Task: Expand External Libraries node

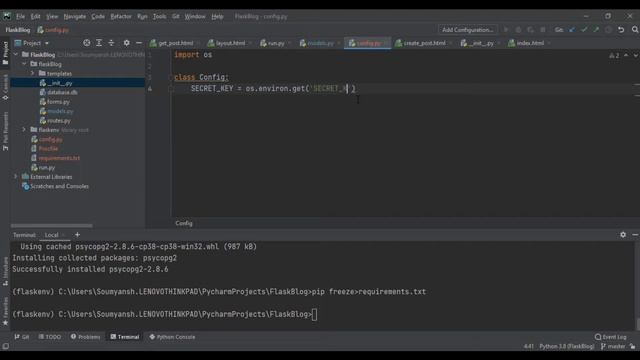Action: pyautogui.click(x=16, y=176)
